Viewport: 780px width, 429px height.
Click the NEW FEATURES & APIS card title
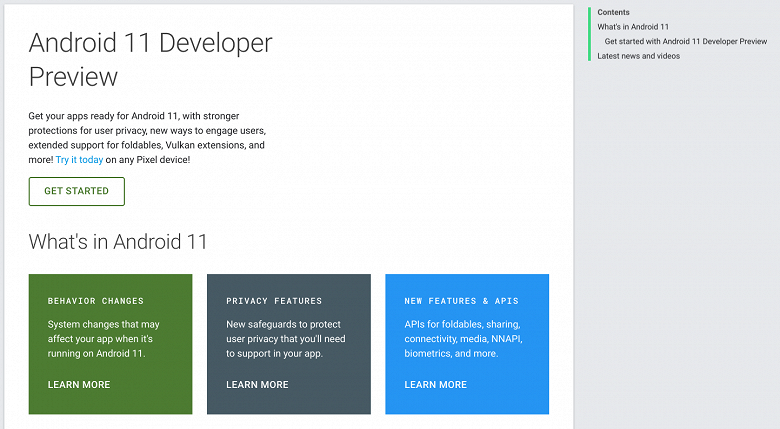[462, 301]
